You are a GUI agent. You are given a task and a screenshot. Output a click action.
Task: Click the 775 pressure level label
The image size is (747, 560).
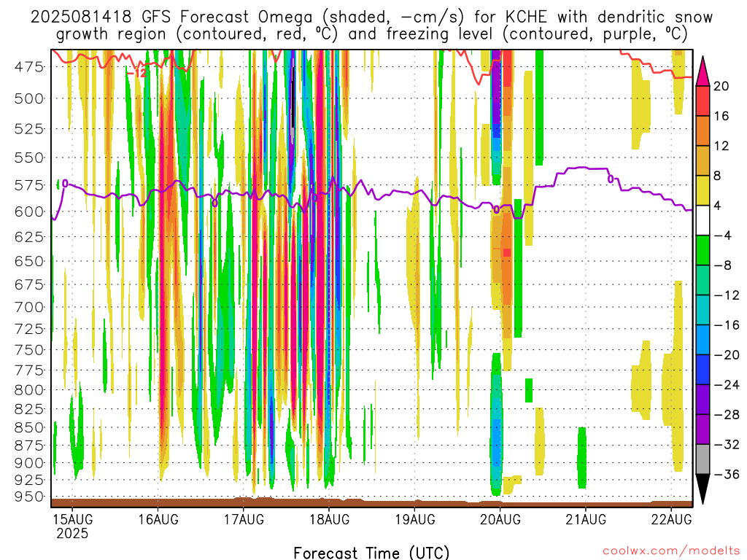[29, 370]
